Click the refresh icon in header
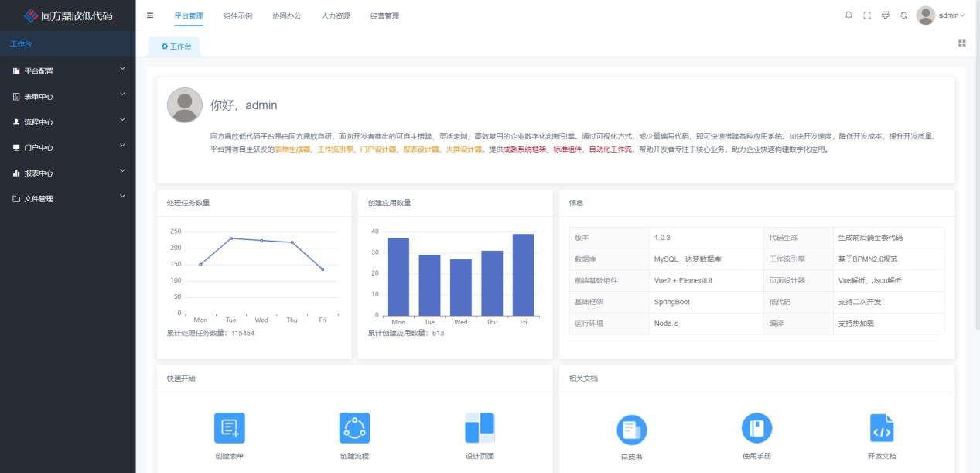 903,15
